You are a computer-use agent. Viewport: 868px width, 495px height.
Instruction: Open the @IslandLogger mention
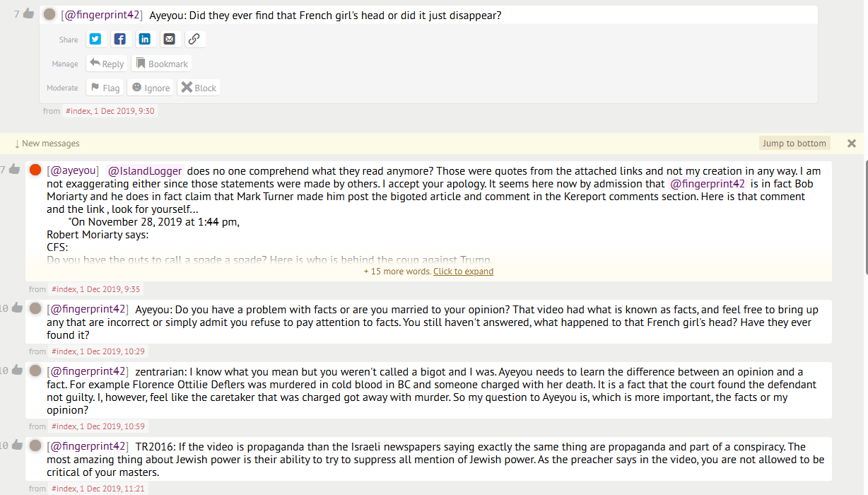(x=144, y=170)
